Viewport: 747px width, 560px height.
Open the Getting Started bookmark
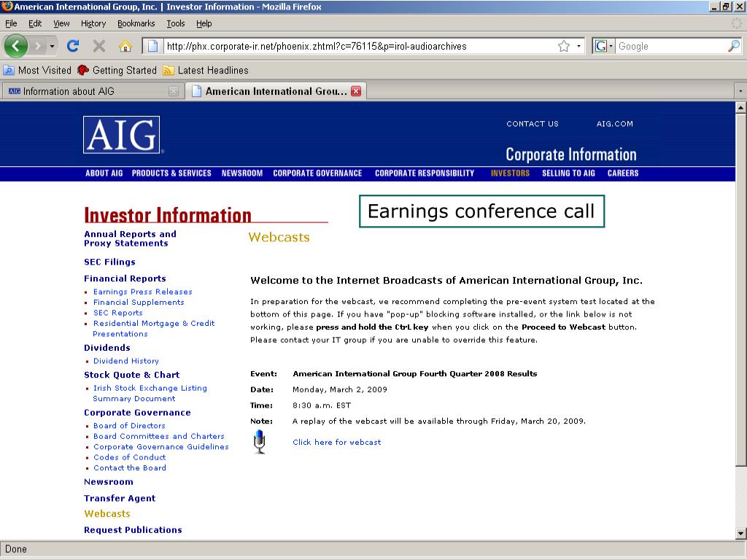(x=117, y=71)
